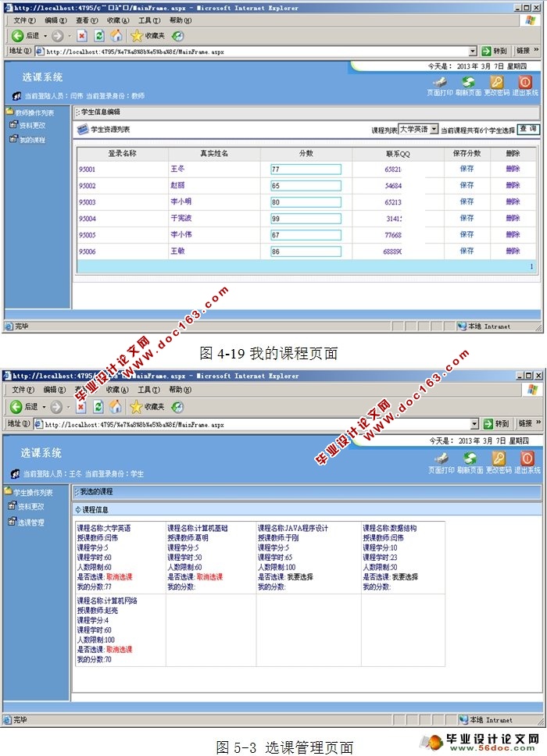547x756 pixels.
Task: Click 取消选课 for 大学英语 course
Action: tap(119, 576)
